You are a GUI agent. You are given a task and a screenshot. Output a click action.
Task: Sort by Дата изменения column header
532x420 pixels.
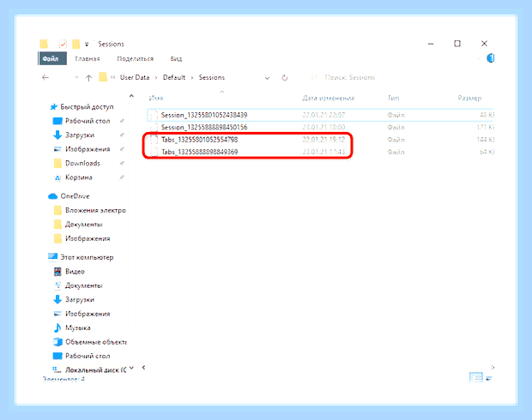point(328,98)
